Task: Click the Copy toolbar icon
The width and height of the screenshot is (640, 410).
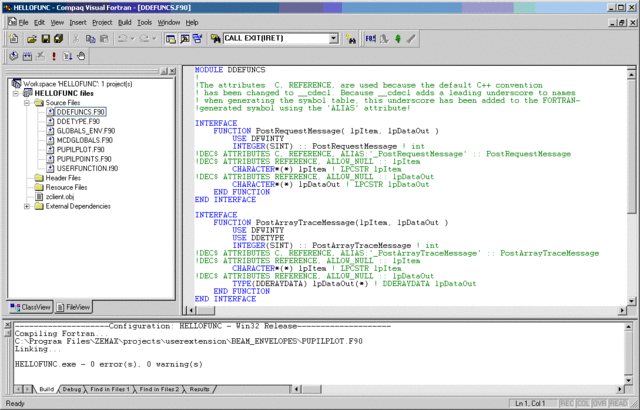Action: [90, 39]
